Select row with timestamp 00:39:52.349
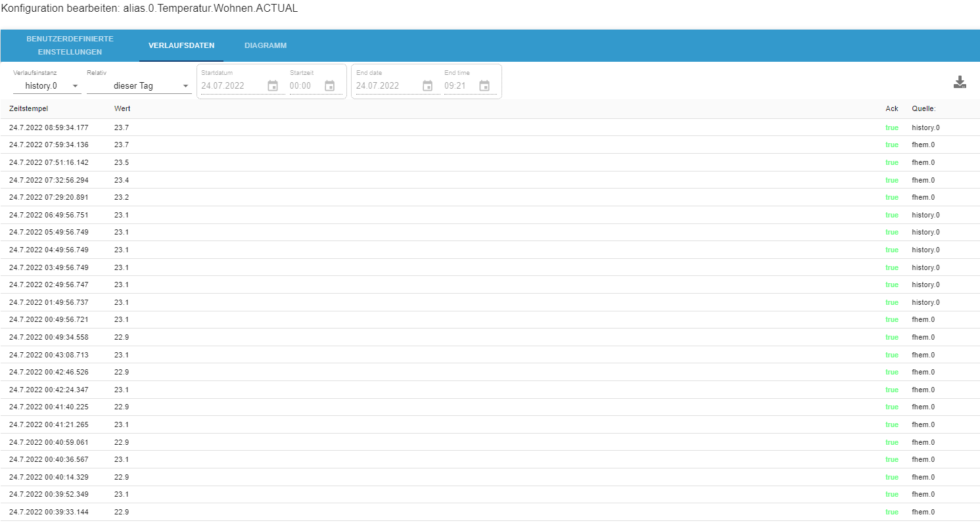 pos(490,494)
